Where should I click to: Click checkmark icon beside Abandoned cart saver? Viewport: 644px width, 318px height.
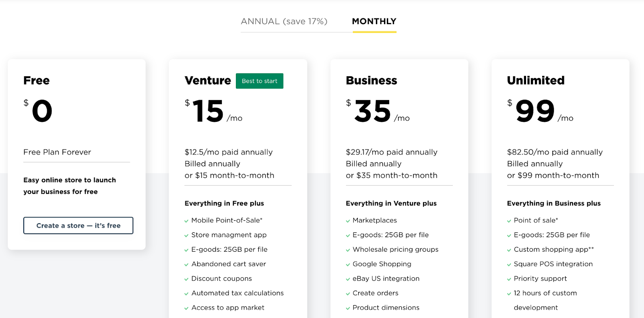point(186,265)
